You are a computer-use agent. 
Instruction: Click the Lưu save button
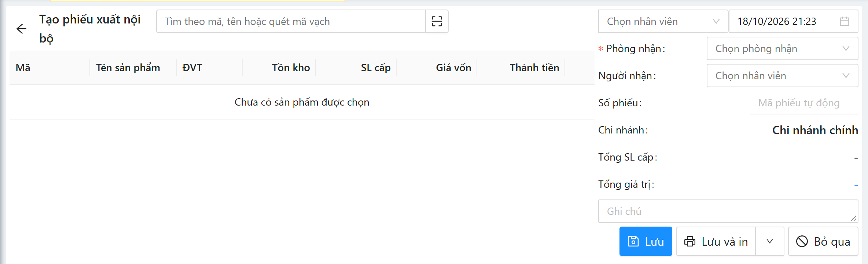[646, 241]
